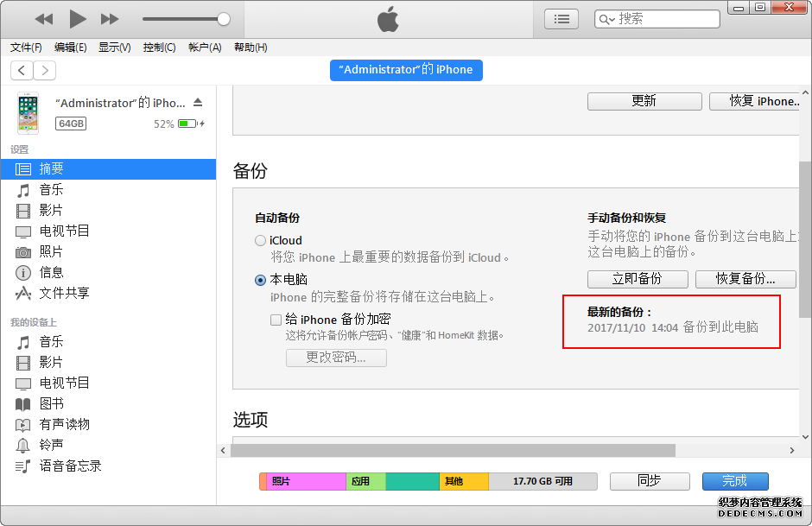Screen dimensions: 812x526
Task: Open 语音备忘录 on my device
Action: pos(108,466)
